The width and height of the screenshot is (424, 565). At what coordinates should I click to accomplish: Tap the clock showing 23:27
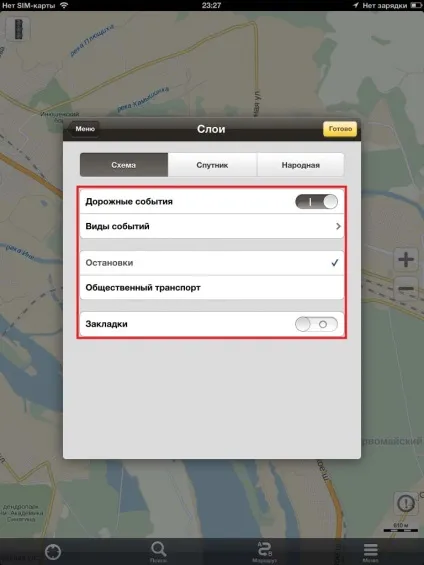(211, 5)
